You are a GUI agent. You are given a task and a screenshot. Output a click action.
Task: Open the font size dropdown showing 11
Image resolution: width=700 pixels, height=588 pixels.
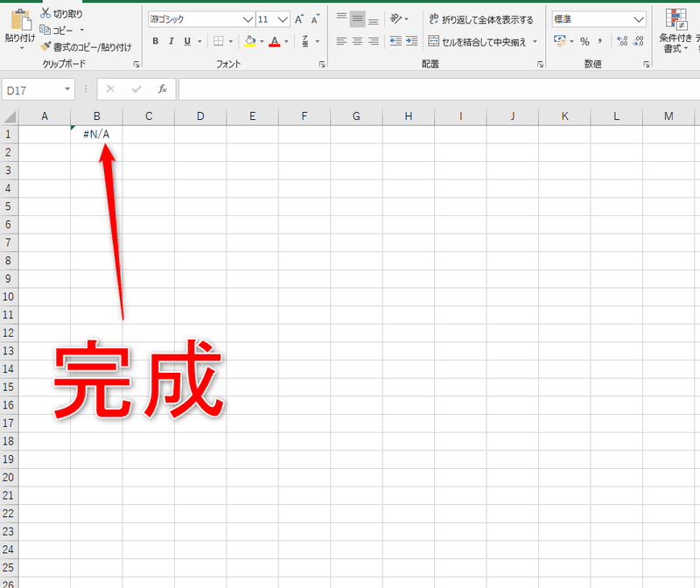coord(283,19)
